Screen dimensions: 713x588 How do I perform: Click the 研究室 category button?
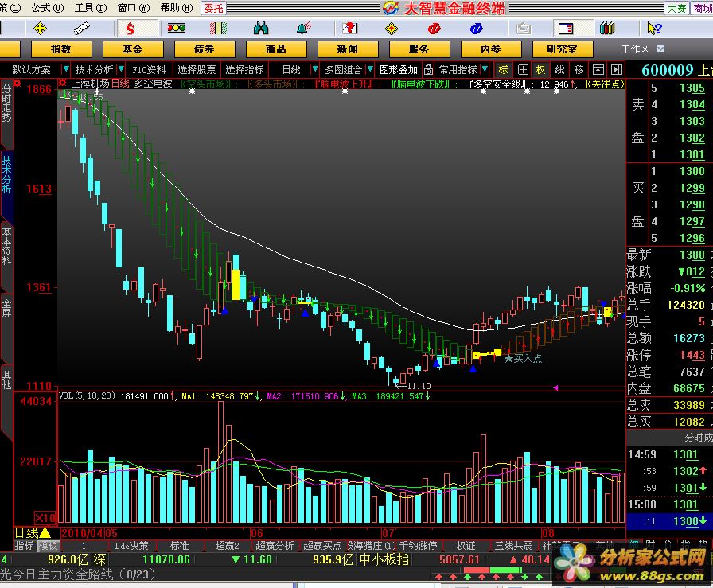point(562,49)
